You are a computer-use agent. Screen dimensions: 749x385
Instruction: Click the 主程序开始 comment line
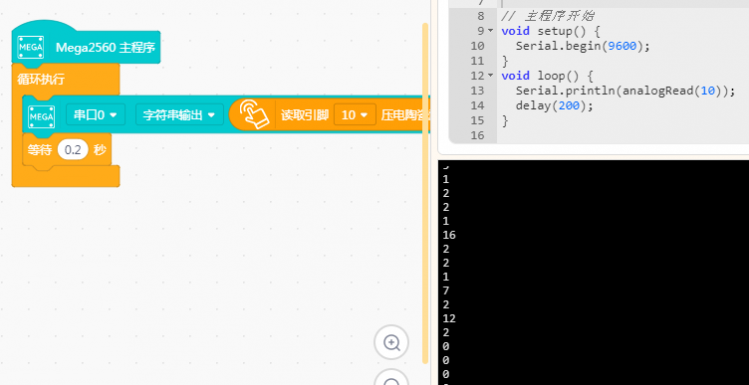tap(547, 16)
